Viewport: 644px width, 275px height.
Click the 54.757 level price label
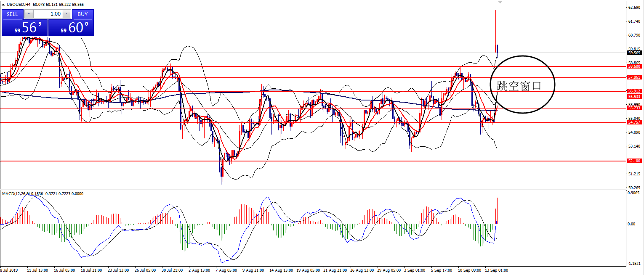pyautogui.click(x=634, y=122)
